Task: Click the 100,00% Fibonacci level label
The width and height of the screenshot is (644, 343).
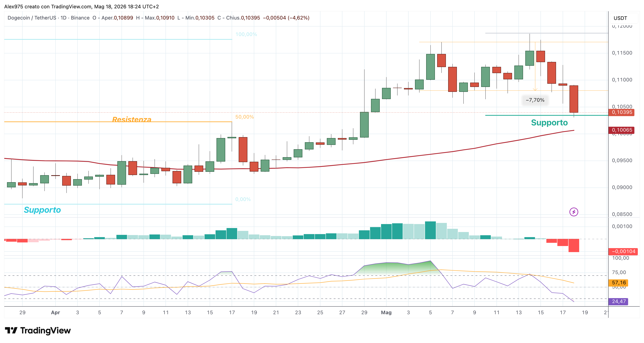Action: 246,34
